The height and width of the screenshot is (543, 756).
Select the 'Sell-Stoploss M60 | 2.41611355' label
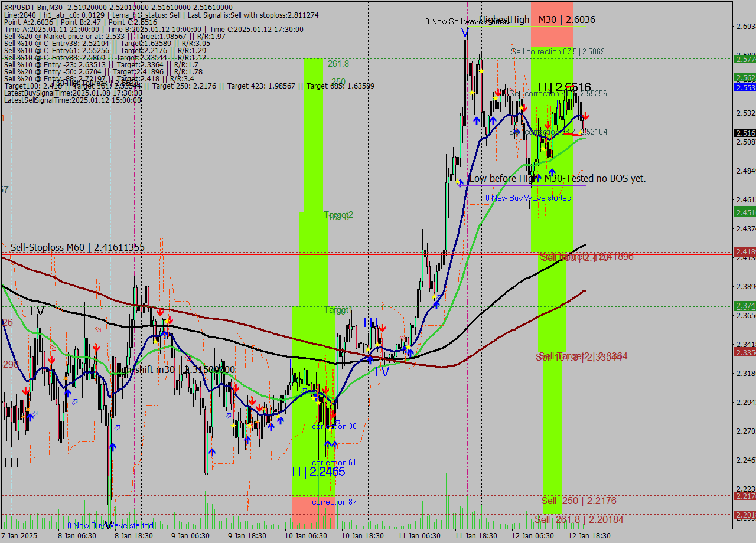(78, 247)
